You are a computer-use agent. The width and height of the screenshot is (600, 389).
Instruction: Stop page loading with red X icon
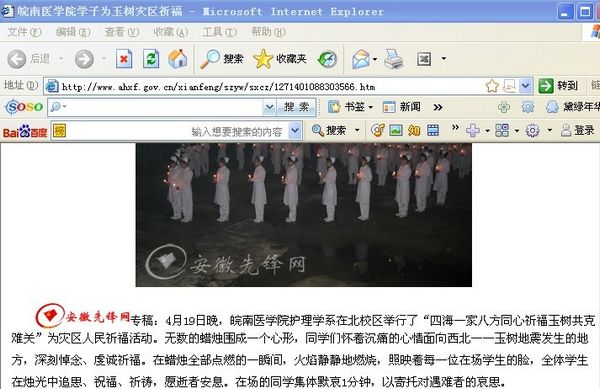124,59
